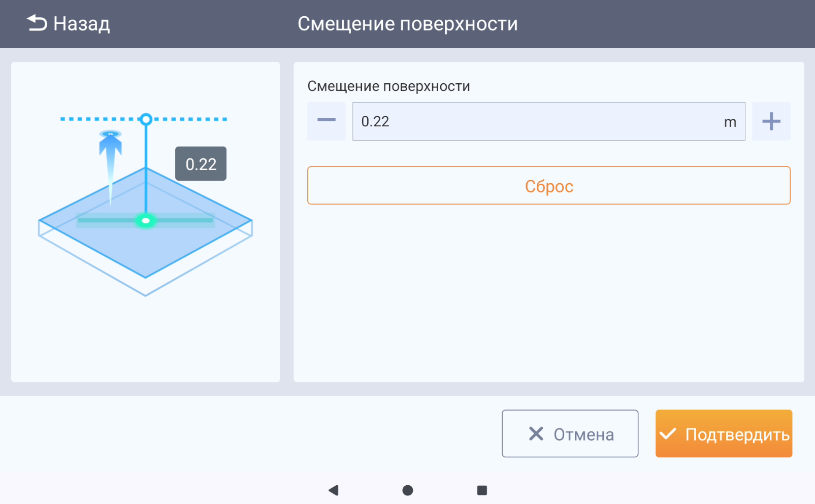The width and height of the screenshot is (815, 504).
Task: Increase offset with the plus button
Action: tap(771, 121)
